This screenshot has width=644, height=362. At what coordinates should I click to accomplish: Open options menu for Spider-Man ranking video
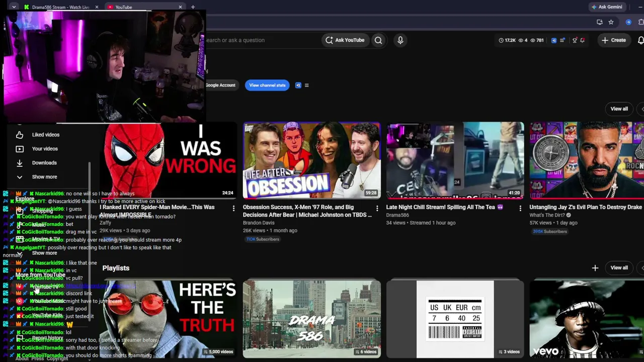(x=233, y=208)
